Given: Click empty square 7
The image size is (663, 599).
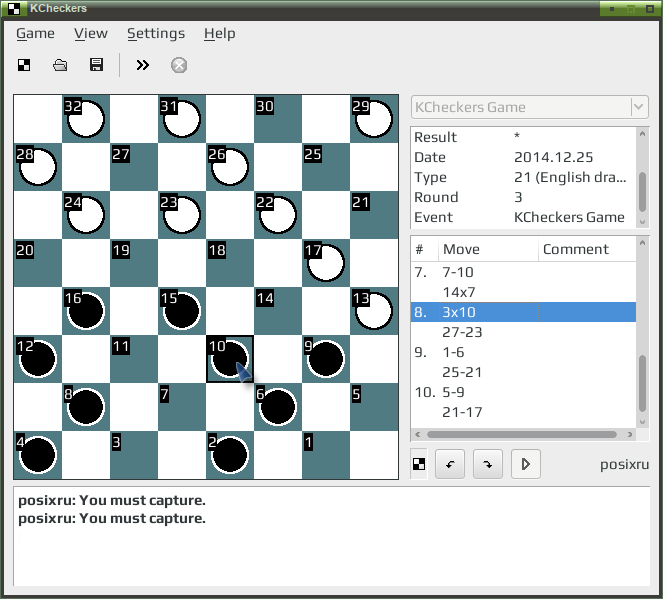Looking at the screenshot, I should pos(182,407).
